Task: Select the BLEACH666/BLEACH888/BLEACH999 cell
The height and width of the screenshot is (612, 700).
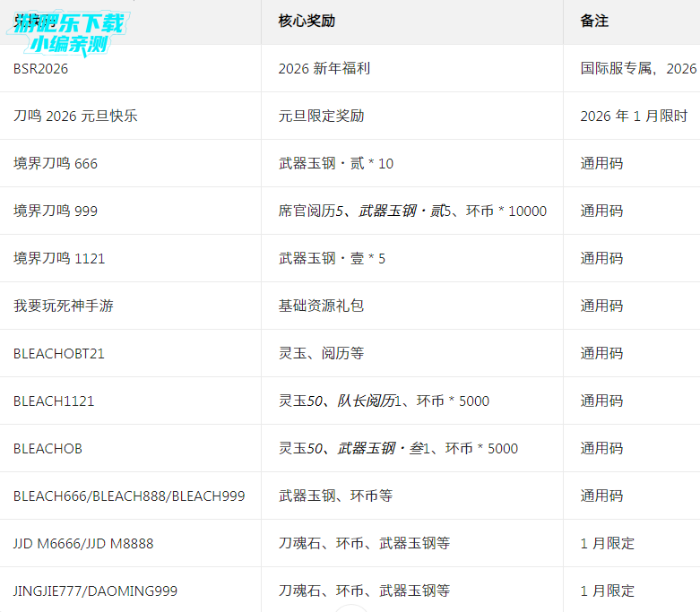Action: tap(129, 496)
